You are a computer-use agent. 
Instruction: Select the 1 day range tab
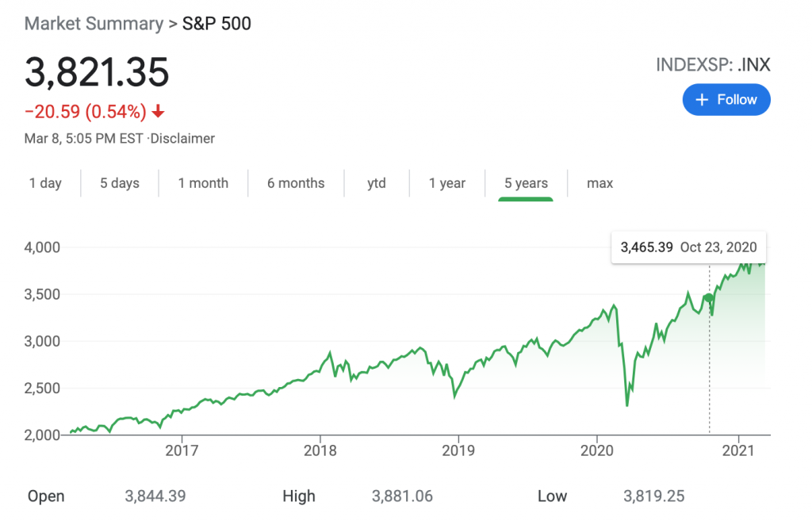pos(45,183)
